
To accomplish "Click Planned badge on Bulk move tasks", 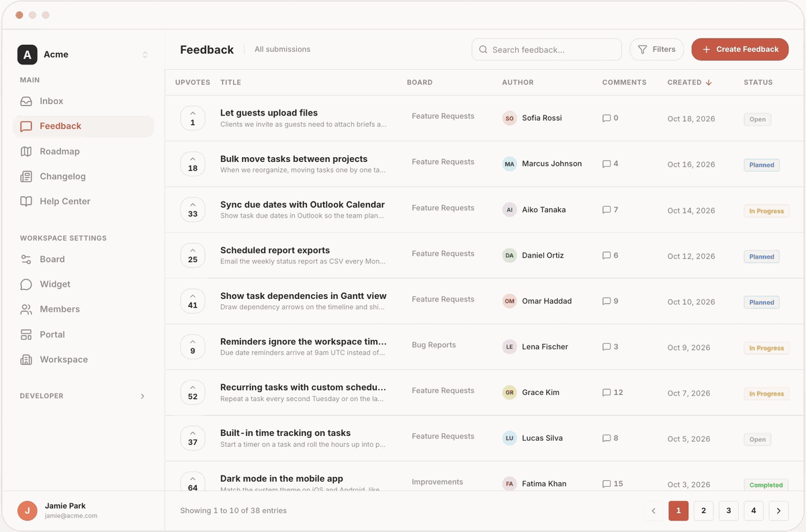I will (x=762, y=165).
